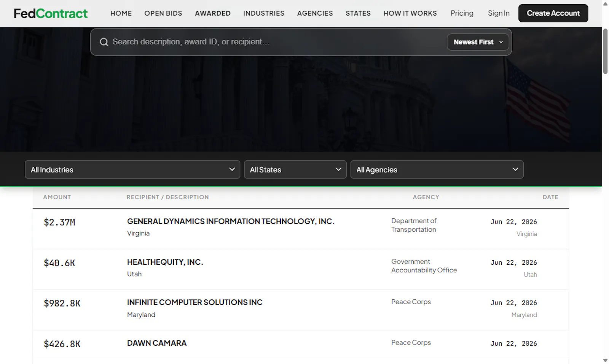Visit the Pricing link
Image resolution: width=609 pixels, height=364 pixels.
click(x=462, y=13)
